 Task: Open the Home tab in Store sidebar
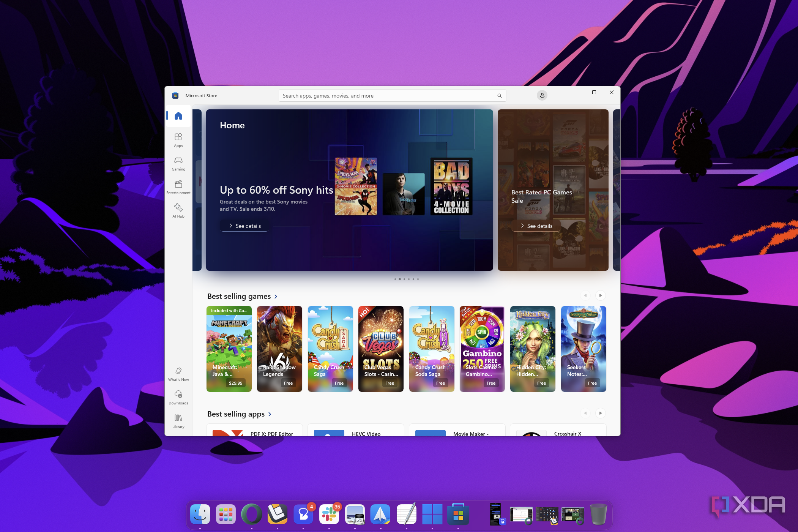[178, 116]
